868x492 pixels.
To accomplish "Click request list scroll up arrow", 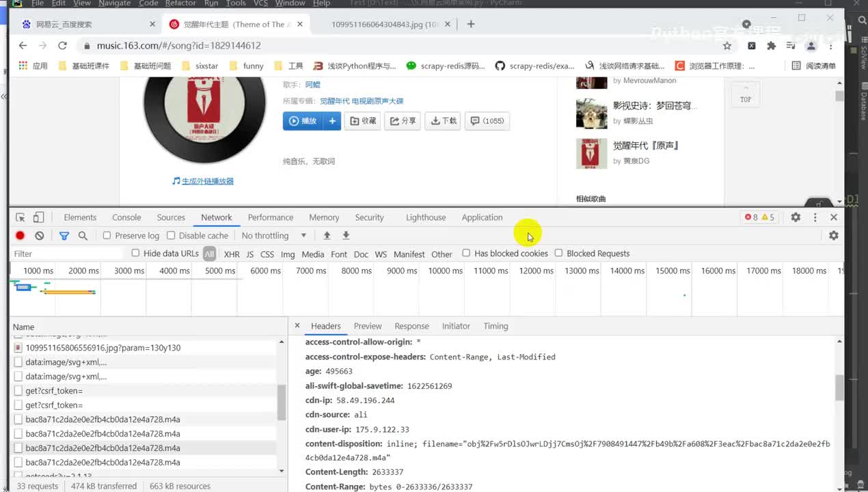I will [282, 342].
